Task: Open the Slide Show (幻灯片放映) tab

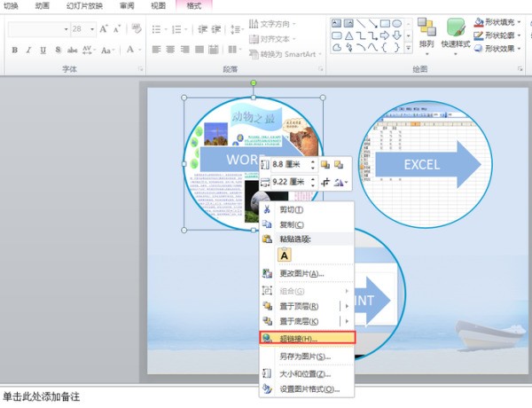Action: pos(86,5)
